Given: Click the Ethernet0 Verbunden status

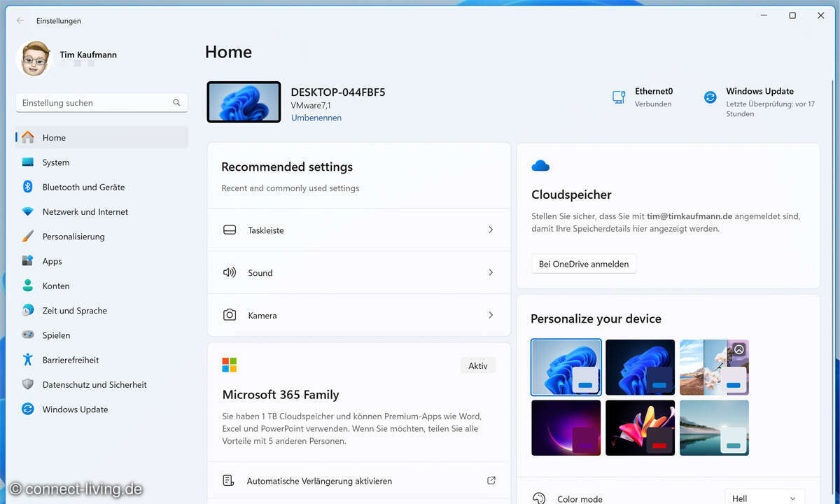Looking at the screenshot, I should pos(643,97).
